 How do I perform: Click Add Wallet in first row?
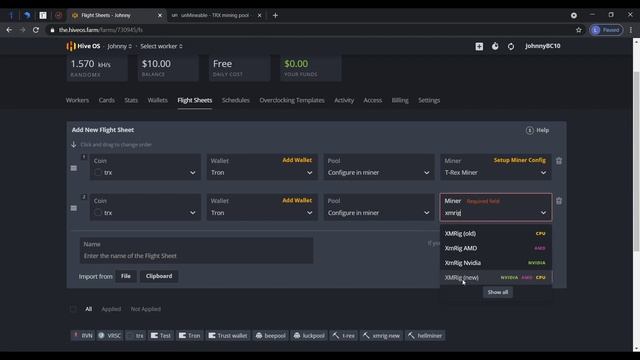(x=297, y=160)
